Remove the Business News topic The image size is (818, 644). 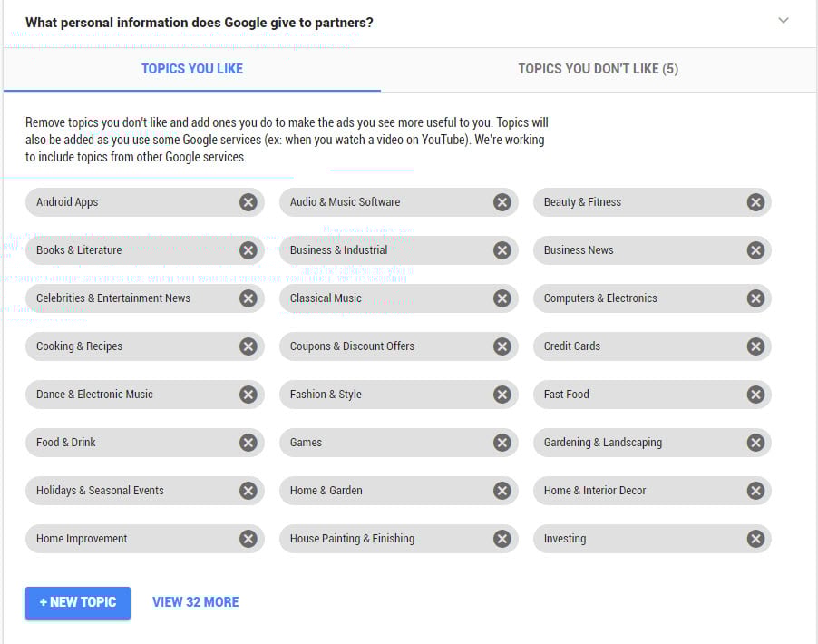pos(755,250)
